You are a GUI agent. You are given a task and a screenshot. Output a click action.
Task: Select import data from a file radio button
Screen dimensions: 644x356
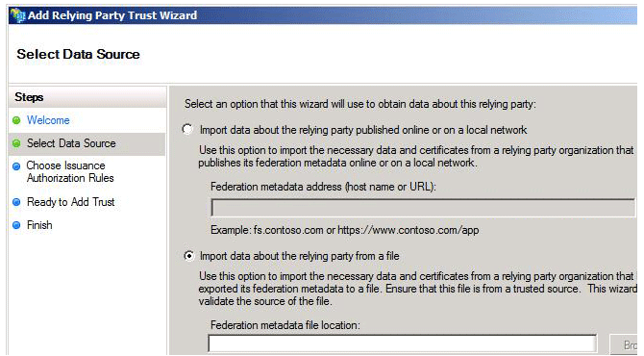point(189,256)
